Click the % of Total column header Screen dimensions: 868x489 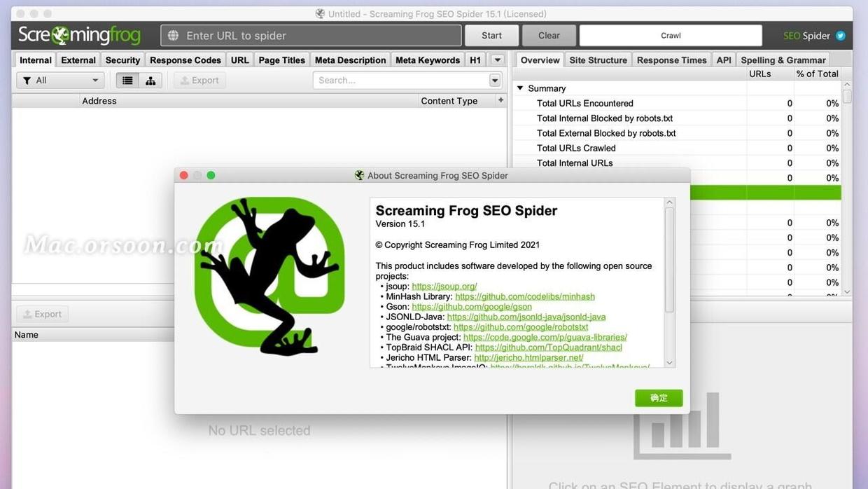point(818,74)
